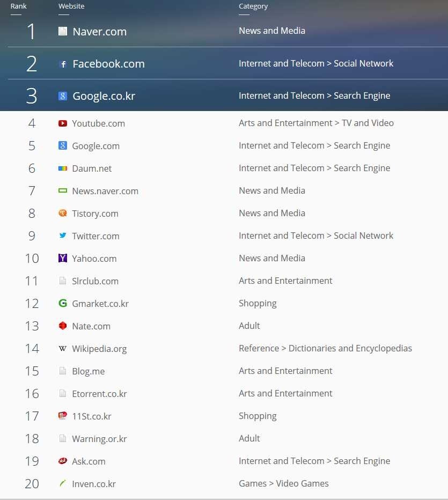Open the Daum.net link
The image size is (448, 500).
pyautogui.click(x=92, y=168)
